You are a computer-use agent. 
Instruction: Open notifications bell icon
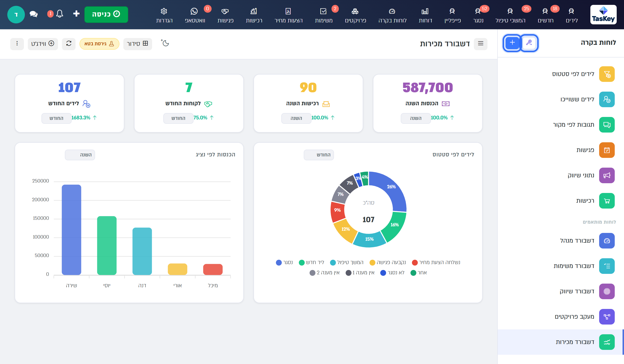point(60,14)
